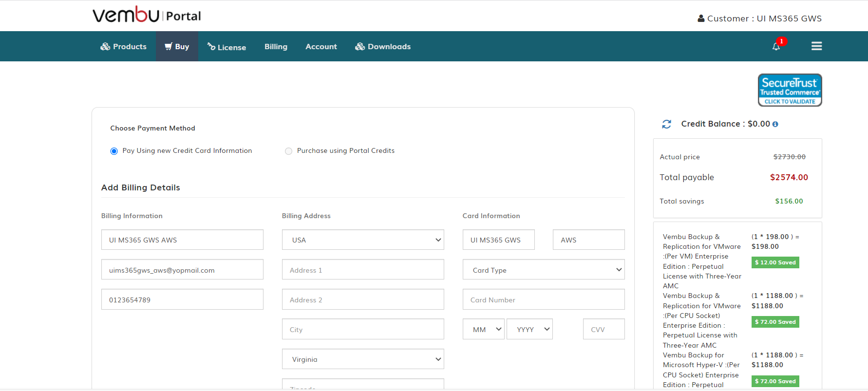Open the hamburger menu
868x391 pixels.
pyautogui.click(x=817, y=46)
